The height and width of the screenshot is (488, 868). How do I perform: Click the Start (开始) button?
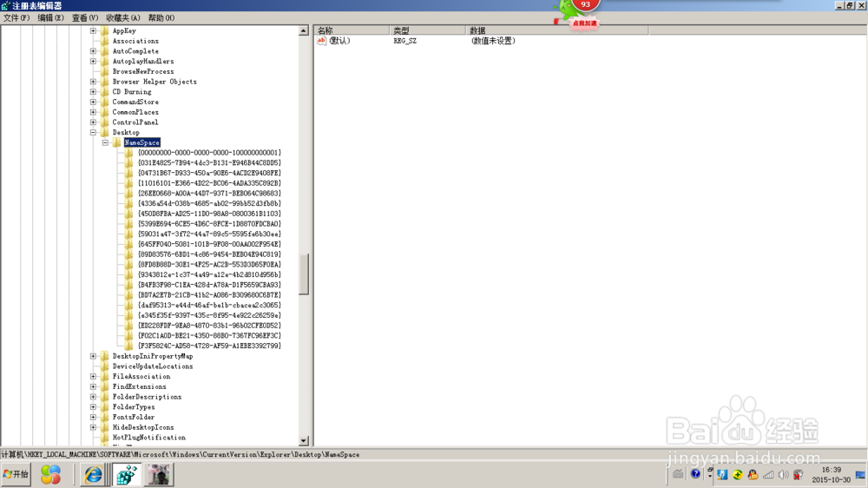click(16, 475)
